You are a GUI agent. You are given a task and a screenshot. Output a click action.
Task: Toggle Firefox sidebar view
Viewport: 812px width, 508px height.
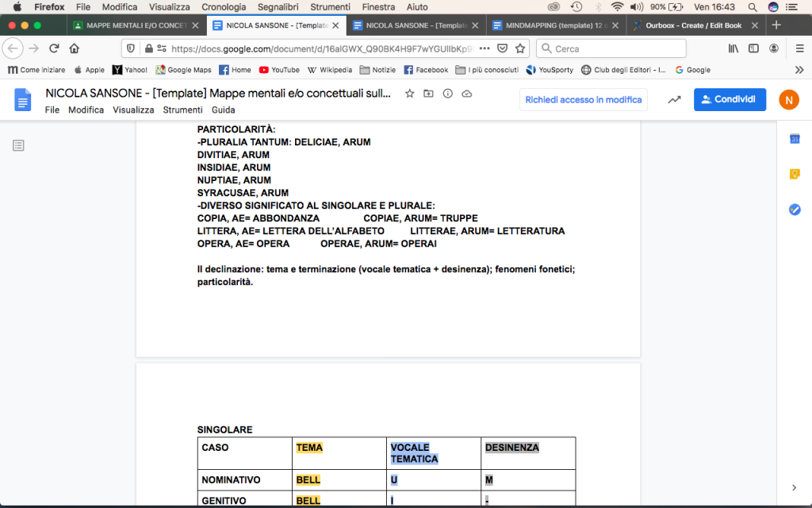[753, 48]
